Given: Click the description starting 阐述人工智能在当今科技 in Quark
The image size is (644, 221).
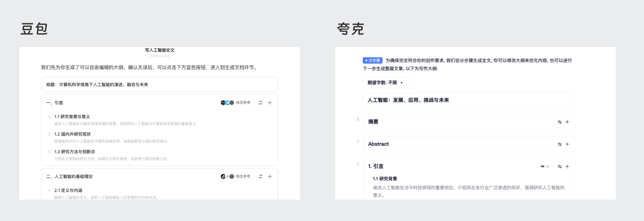Looking at the screenshot, I should (x=469, y=191).
